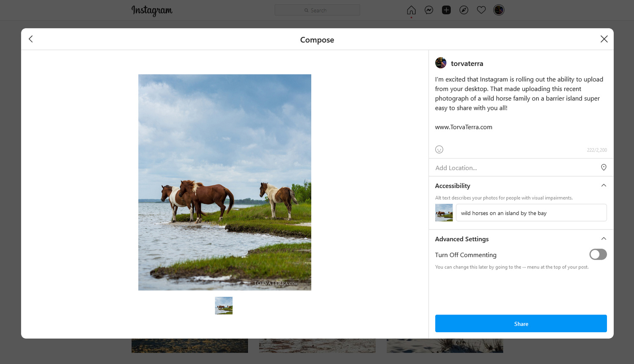This screenshot has height=364, width=634.
Task: Open the Explore compass icon
Action: [464, 10]
